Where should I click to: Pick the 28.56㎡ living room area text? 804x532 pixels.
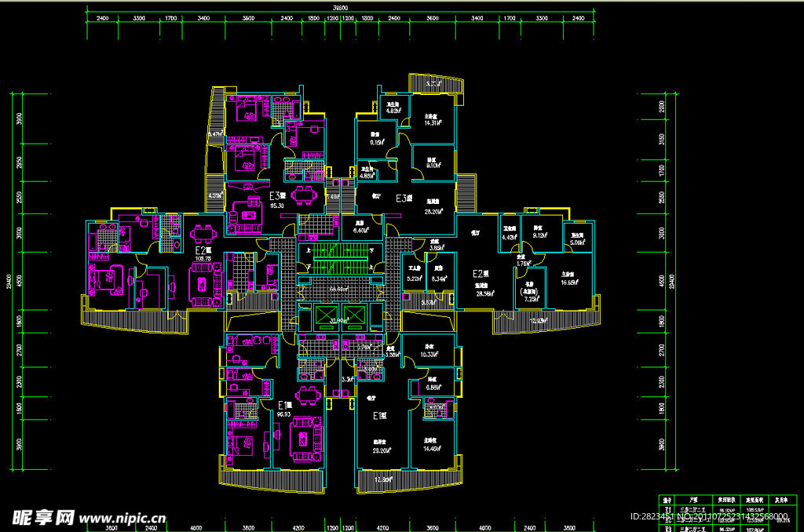coord(485,293)
